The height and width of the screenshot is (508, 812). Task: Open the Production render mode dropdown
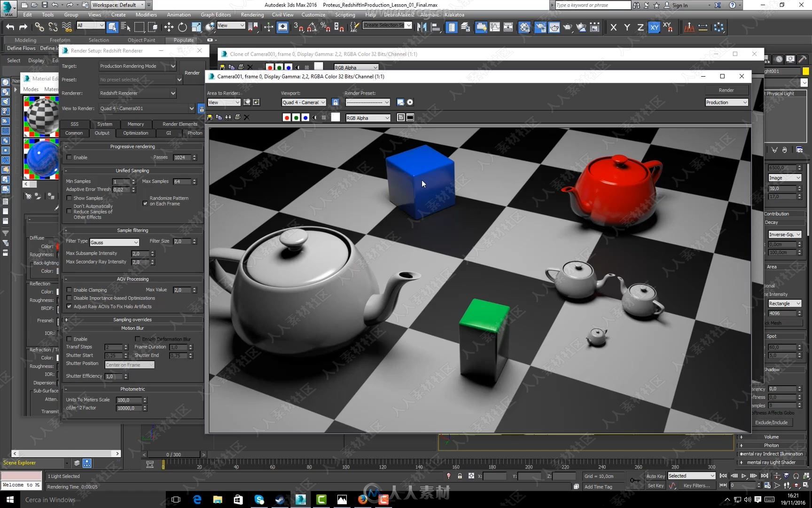726,102
